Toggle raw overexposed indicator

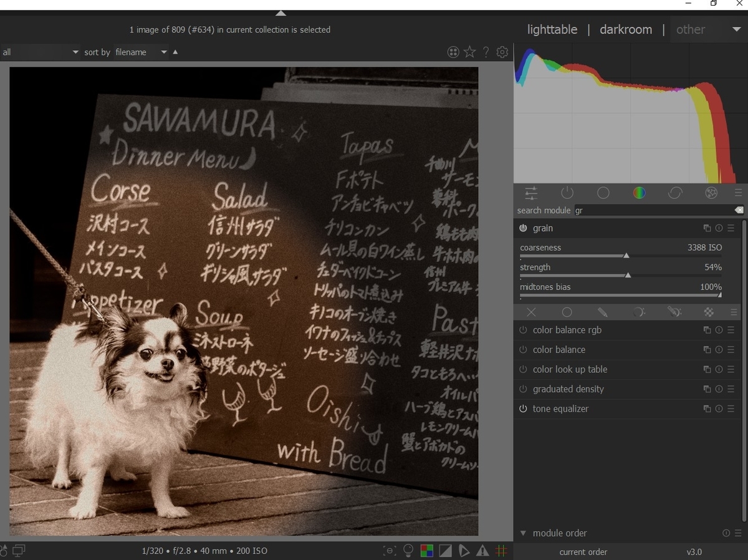427,551
